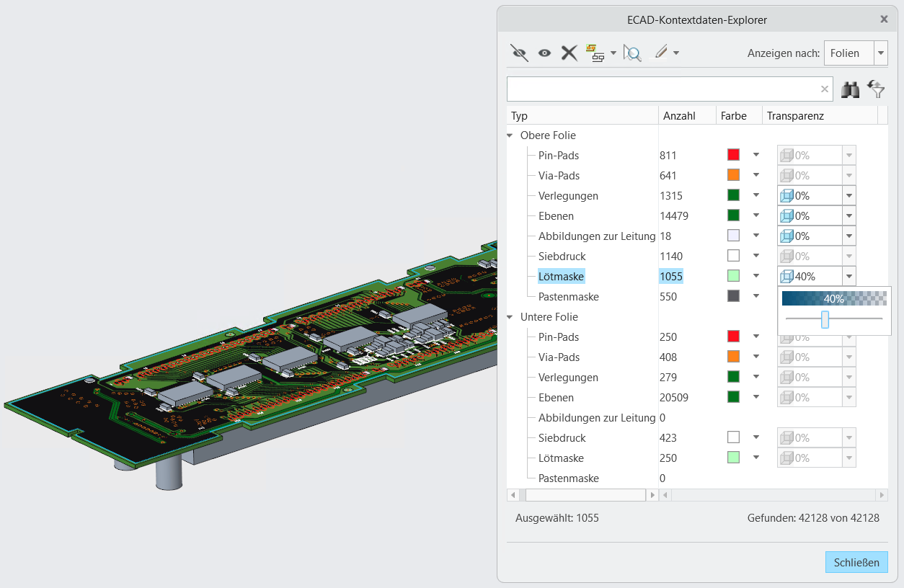Click the 'Ausgewählt: 1055' status text
904x588 pixels.
click(x=557, y=518)
